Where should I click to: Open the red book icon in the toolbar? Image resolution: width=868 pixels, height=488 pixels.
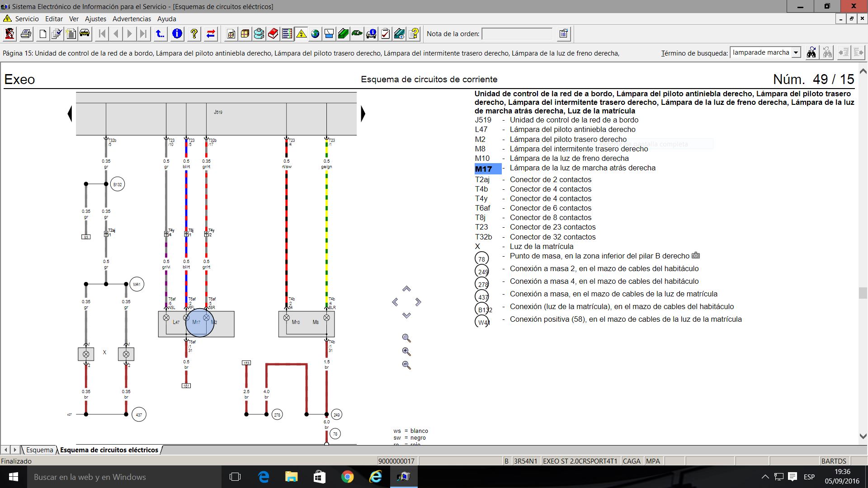click(x=273, y=34)
